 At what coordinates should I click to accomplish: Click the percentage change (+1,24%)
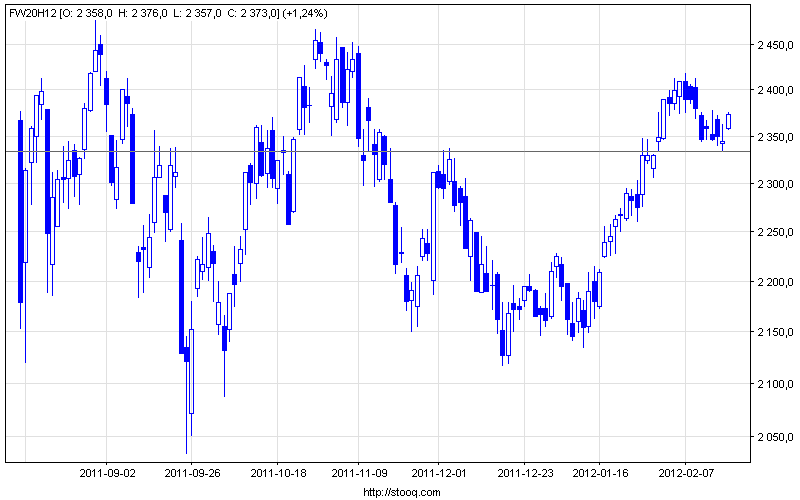point(305,14)
